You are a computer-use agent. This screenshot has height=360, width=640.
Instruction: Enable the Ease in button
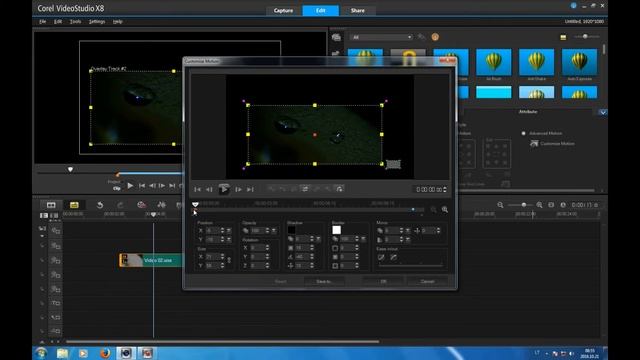click(381, 257)
